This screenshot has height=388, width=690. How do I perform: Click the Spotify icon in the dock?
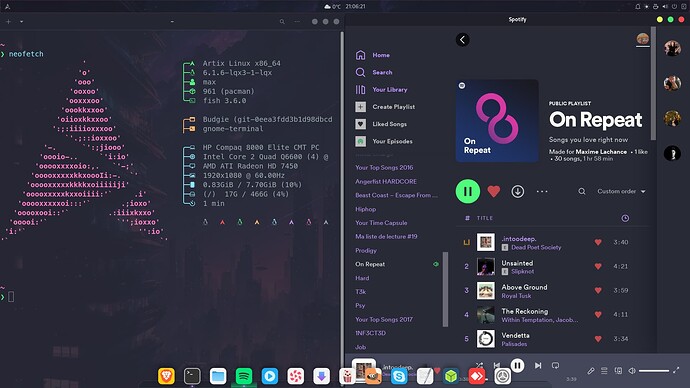tap(244, 376)
